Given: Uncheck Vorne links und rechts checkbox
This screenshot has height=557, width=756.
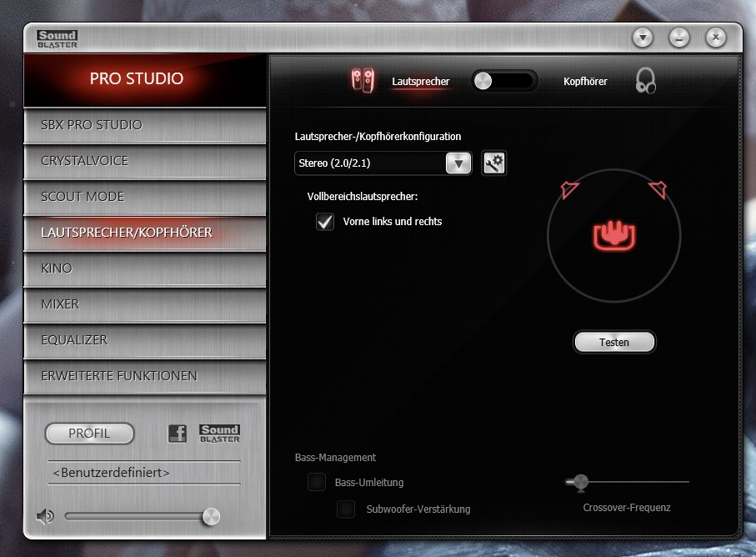Looking at the screenshot, I should click(325, 222).
